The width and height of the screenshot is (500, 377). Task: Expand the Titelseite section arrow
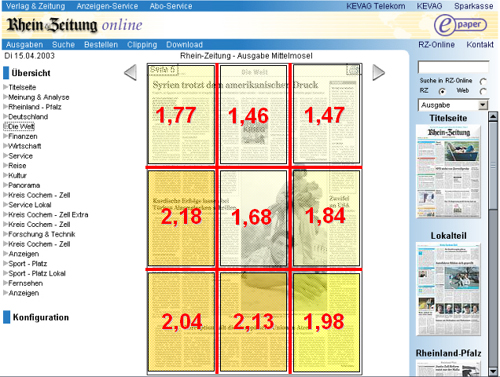pyautogui.click(x=5, y=87)
